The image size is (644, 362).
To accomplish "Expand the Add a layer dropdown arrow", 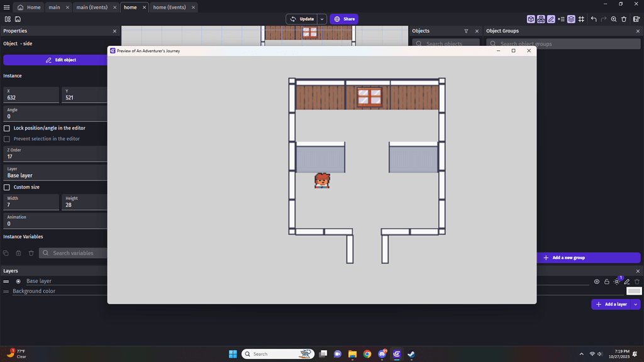I will pos(636,304).
